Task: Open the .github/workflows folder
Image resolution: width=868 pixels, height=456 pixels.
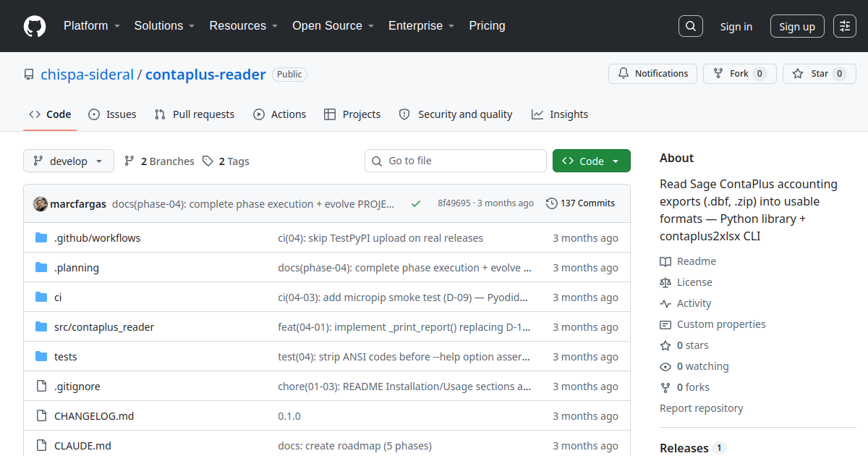Action: 98,238
